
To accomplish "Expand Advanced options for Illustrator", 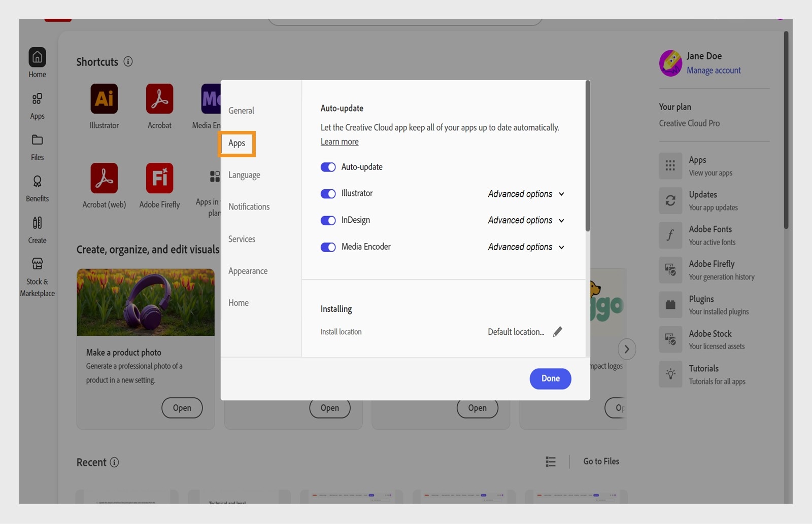I will click(x=525, y=194).
